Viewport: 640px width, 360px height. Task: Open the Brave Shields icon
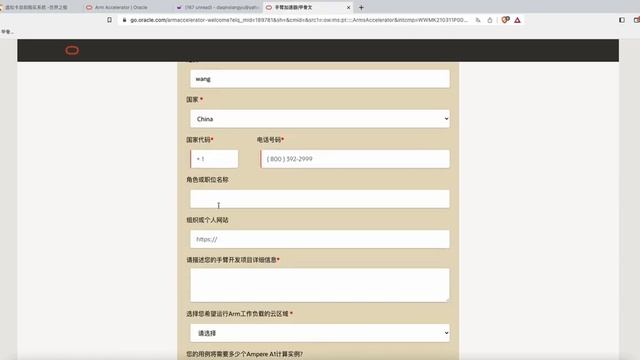coord(505,20)
